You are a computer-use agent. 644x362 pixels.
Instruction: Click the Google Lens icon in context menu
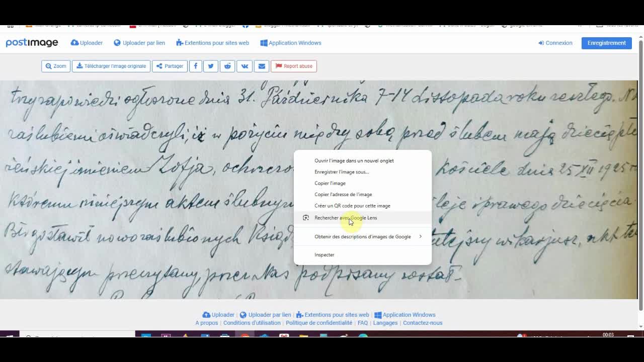pyautogui.click(x=305, y=218)
